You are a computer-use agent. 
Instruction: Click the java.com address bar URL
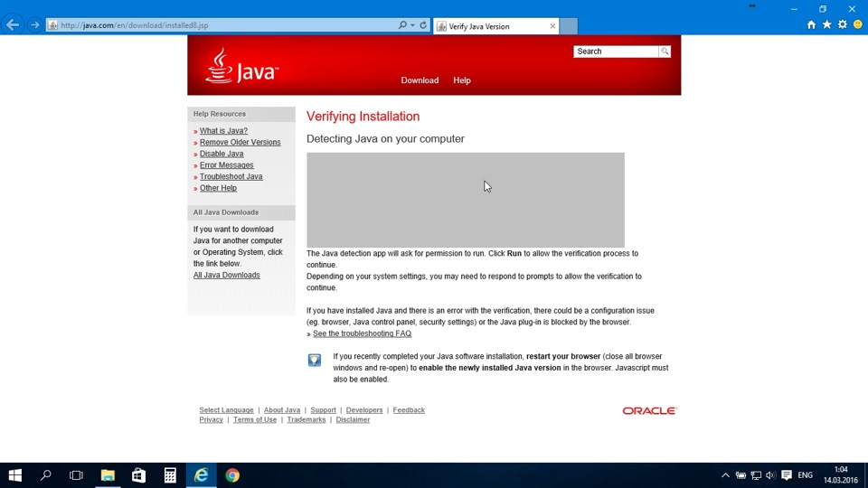135,25
